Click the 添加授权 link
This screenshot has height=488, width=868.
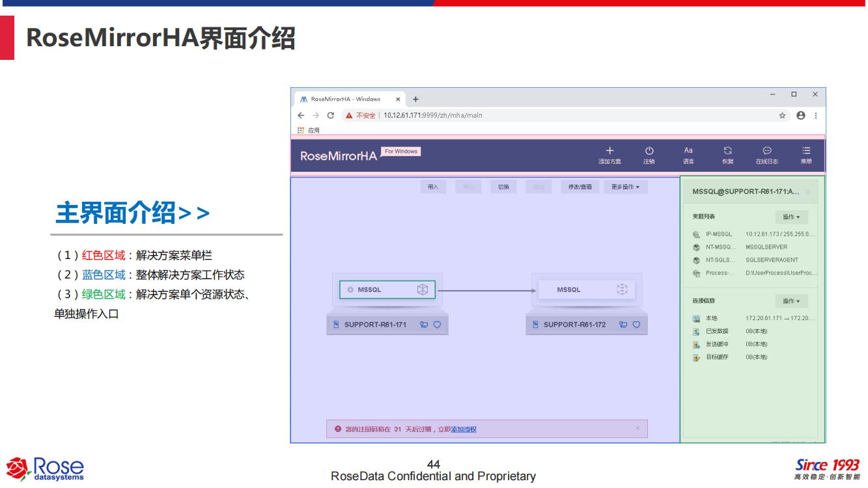(x=464, y=429)
